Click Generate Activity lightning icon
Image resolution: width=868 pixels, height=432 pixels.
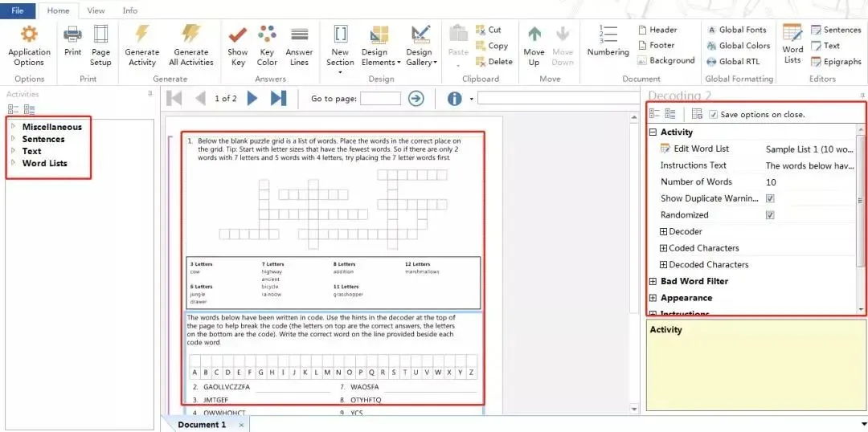click(x=142, y=35)
